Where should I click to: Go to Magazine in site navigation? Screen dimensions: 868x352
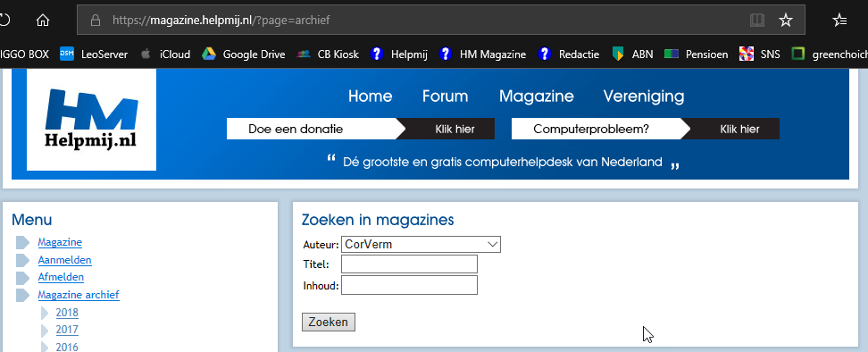537,96
